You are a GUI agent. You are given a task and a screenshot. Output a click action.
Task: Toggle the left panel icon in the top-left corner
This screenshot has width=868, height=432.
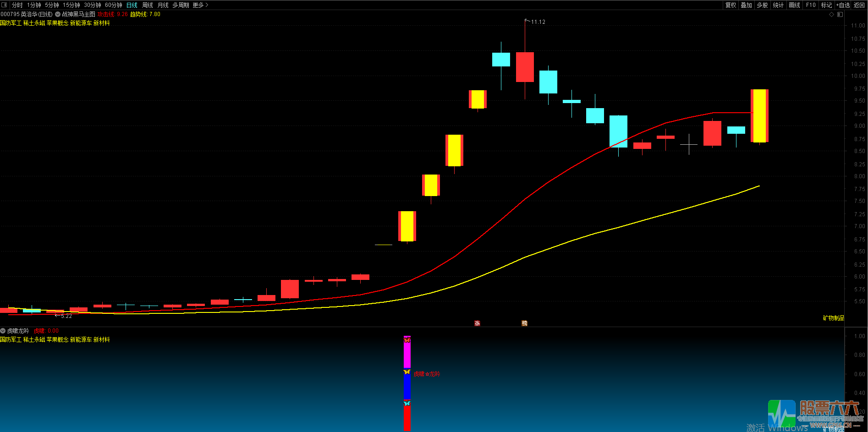pos(4,5)
